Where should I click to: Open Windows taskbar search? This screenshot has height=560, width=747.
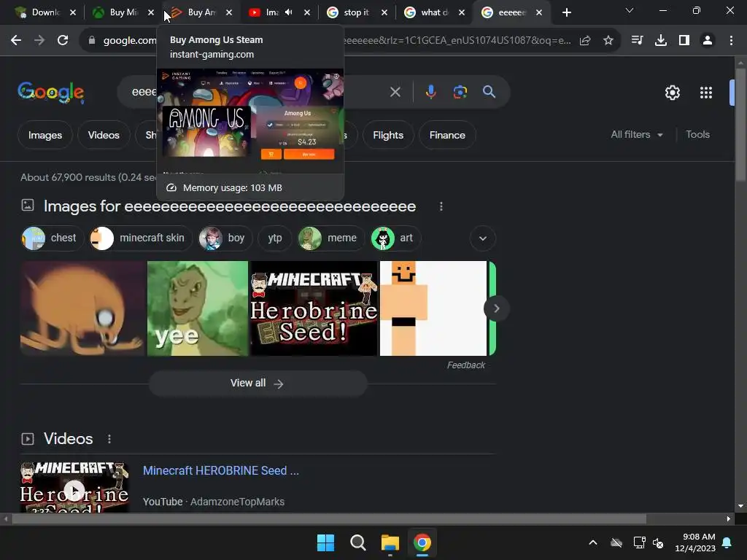point(357,542)
